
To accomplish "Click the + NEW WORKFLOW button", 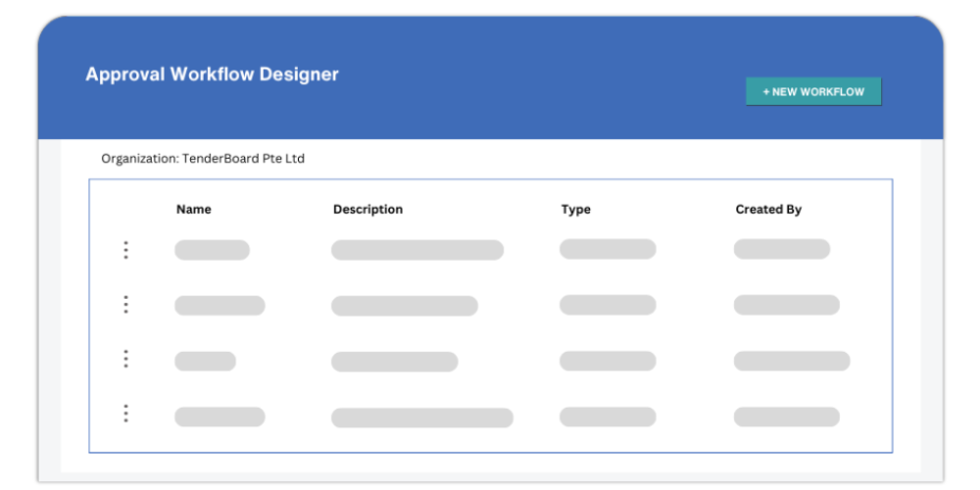I will [813, 92].
